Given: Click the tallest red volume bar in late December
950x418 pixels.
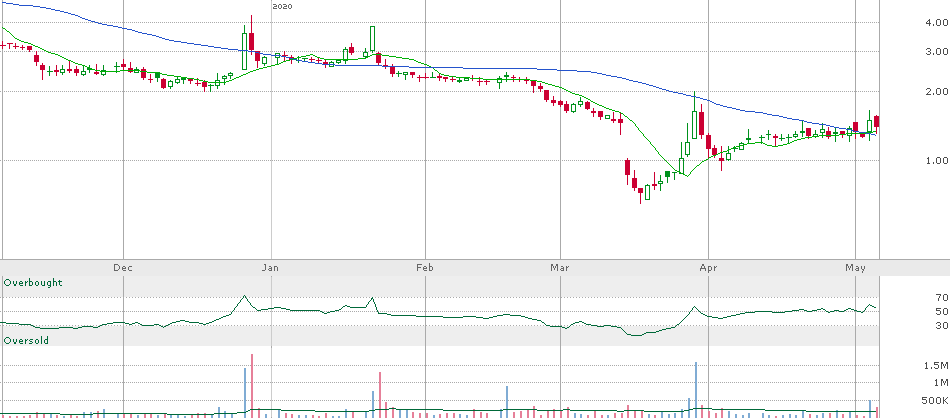Looking at the screenshot, I should click(x=251, y=386).
